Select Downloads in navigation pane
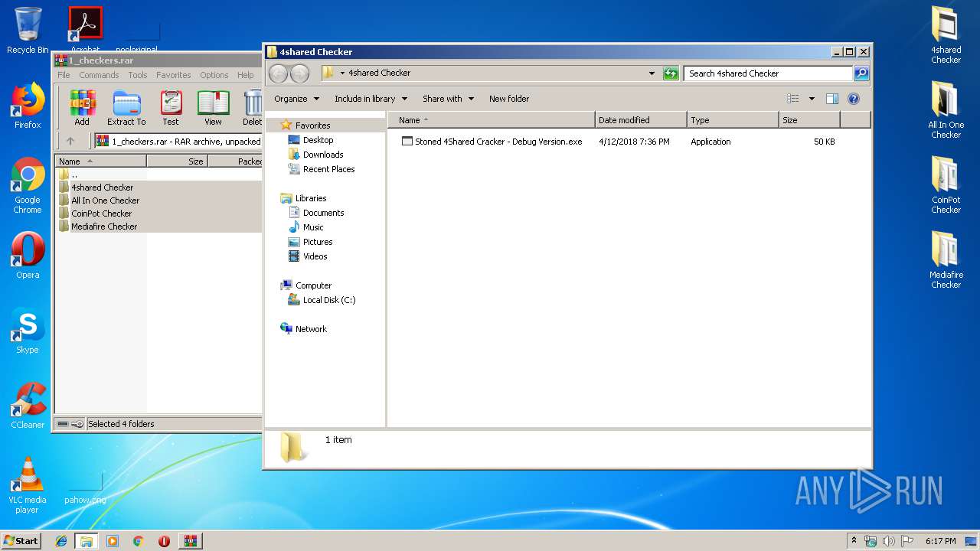 [x=323, y=155]
